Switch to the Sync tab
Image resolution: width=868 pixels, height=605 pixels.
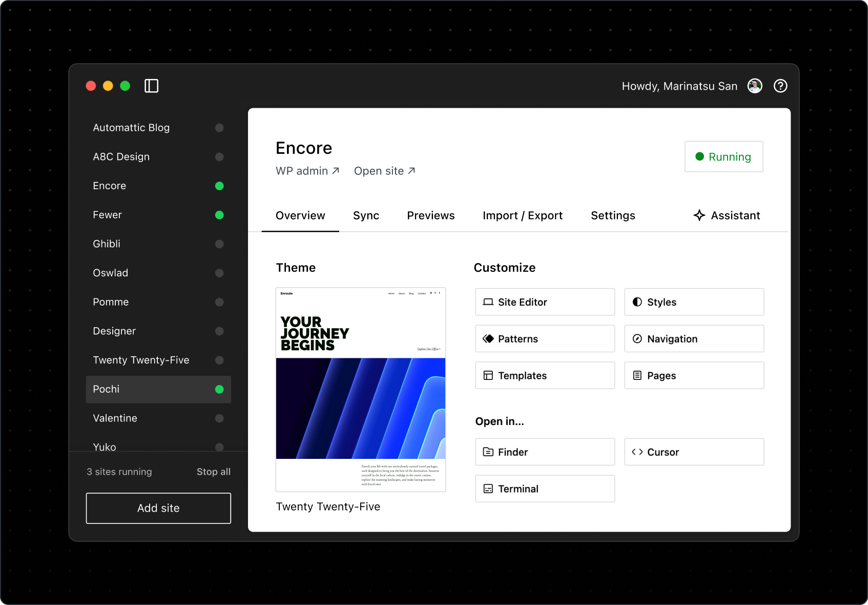pos(366,215)
